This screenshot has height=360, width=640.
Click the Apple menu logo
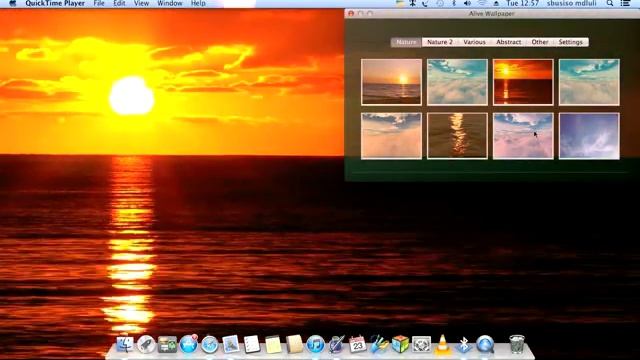tap(13, 3)
